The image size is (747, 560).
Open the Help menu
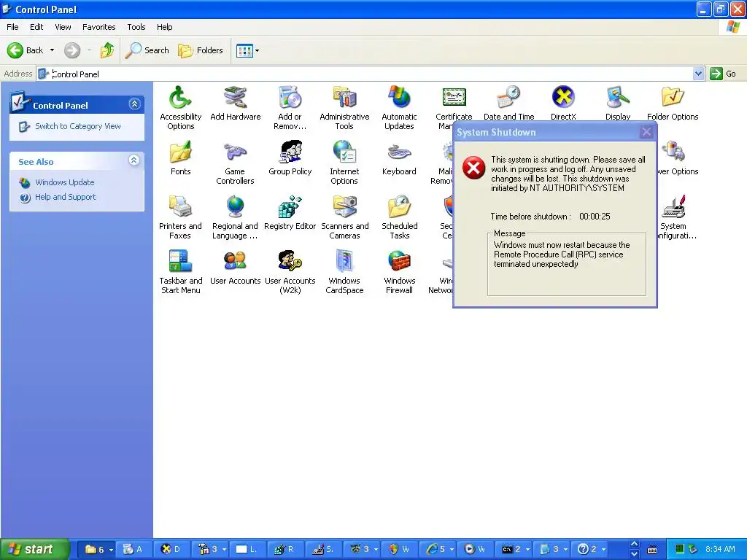(164, 27)
